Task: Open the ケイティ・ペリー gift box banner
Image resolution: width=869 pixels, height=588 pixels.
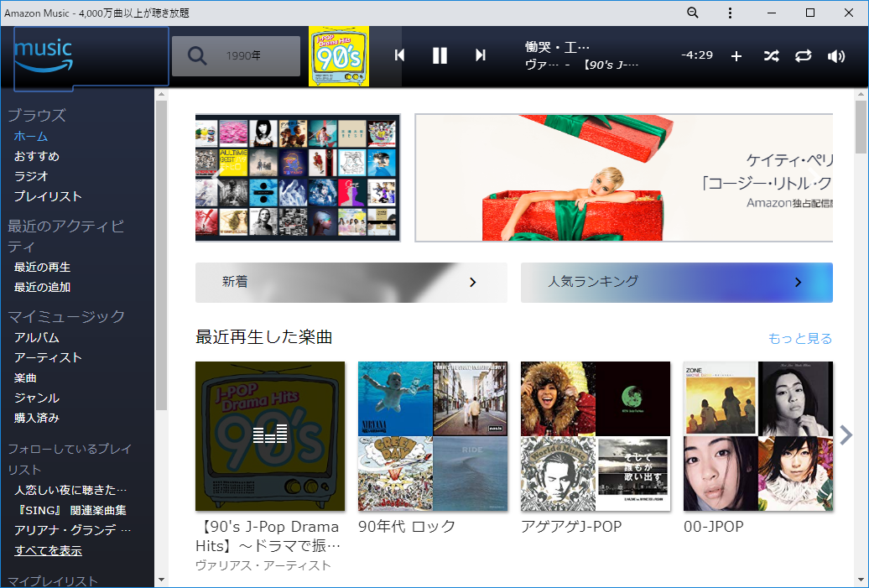Action: 624,178
